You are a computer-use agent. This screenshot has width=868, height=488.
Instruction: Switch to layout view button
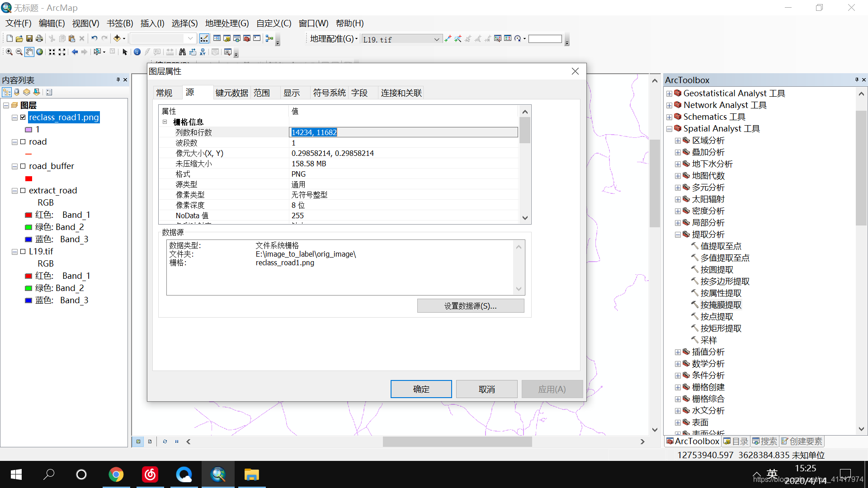(x=150, y=441)
